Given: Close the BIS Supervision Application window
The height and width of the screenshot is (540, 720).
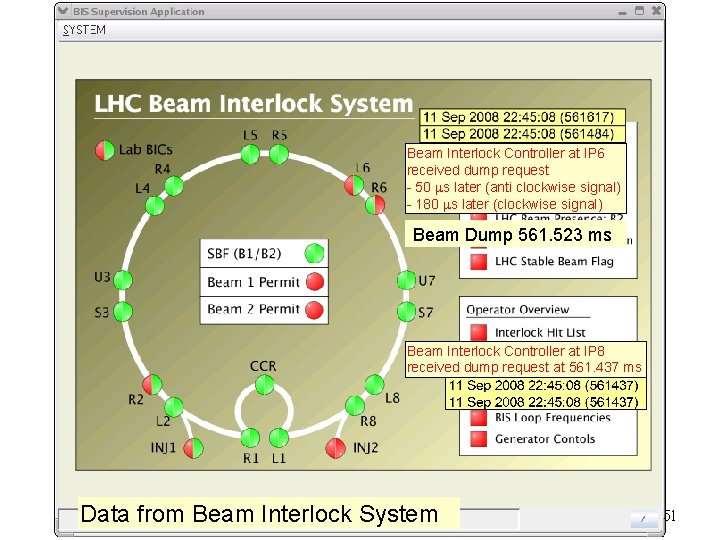Looking at the screenshot, I should click(657, 11).
